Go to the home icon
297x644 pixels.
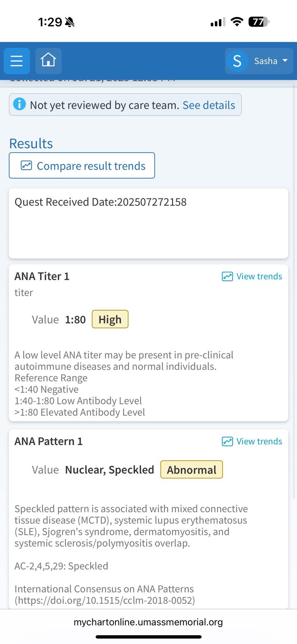tap(49, 60)
